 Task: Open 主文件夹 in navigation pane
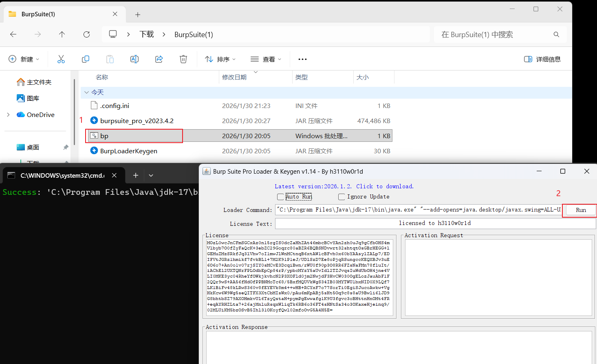click(34, 82)
